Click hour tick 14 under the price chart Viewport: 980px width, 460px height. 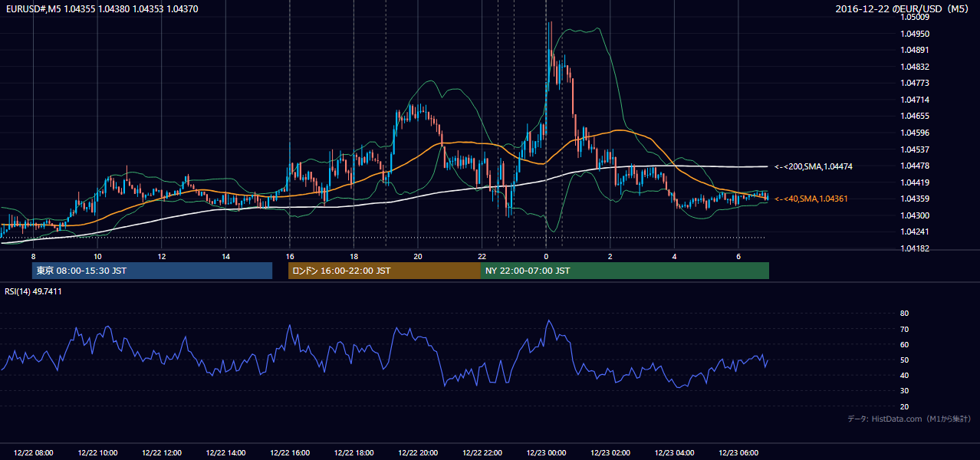225,255
